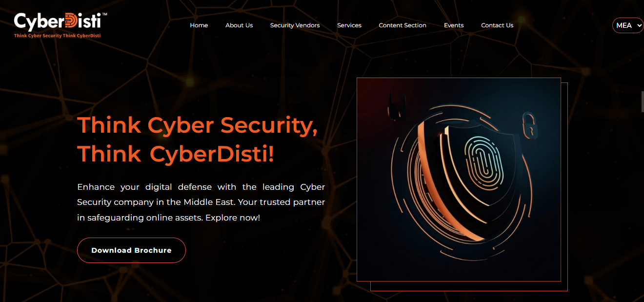Click the 'Enhance your digital defense' paragraph

click(201, 202)
